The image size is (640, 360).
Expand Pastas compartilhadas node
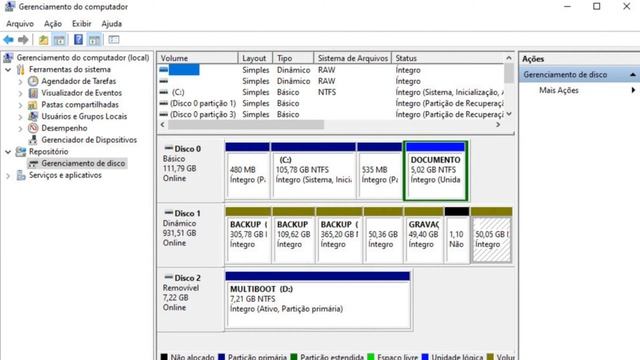21,105
